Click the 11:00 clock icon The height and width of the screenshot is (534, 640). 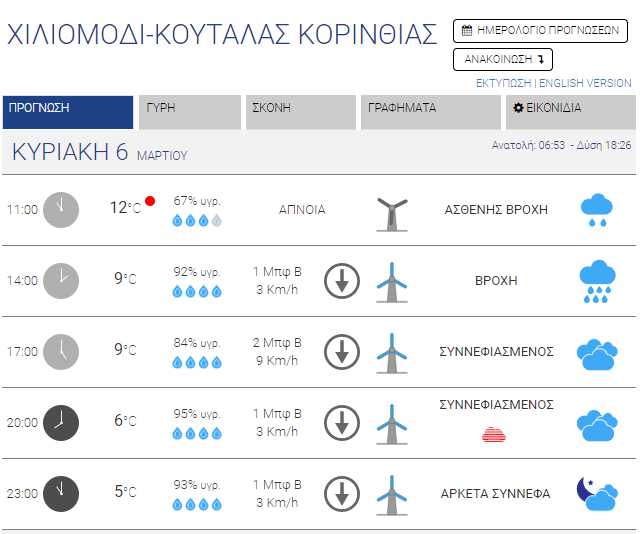(x=61, y=209)
